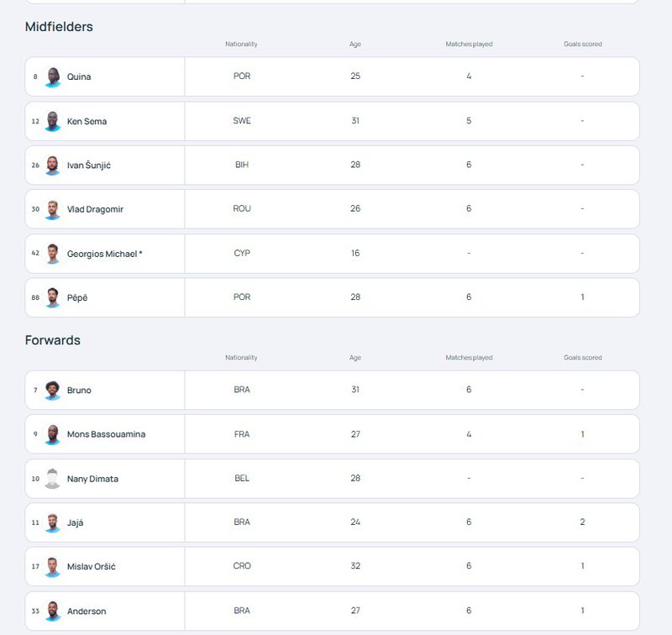The image size is (672, 635).
Task: Click Forwards Matches played column header
Action: tap(469, 357)
